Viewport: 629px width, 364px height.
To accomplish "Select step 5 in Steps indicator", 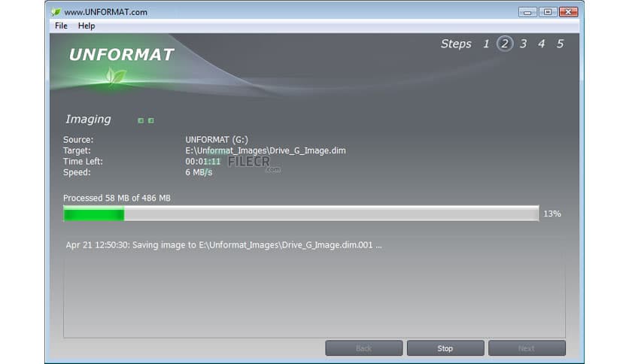I will (560, 44).
